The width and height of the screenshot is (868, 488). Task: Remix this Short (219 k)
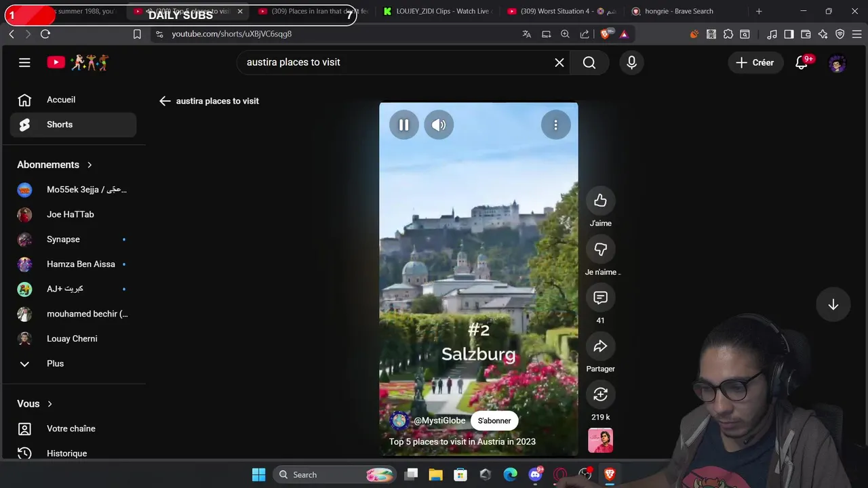[600, 394]
